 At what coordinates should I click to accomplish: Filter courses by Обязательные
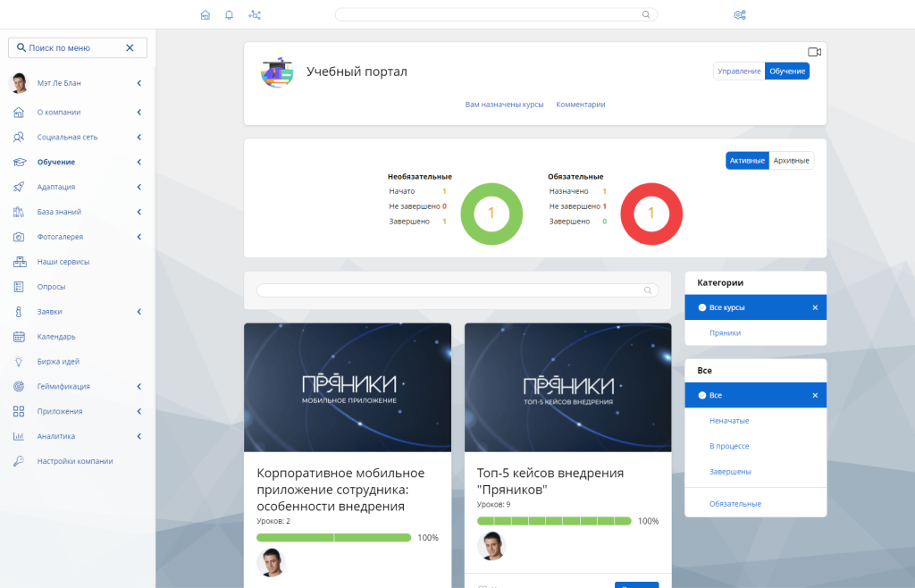pyautogui.click(x=735, y=504)
